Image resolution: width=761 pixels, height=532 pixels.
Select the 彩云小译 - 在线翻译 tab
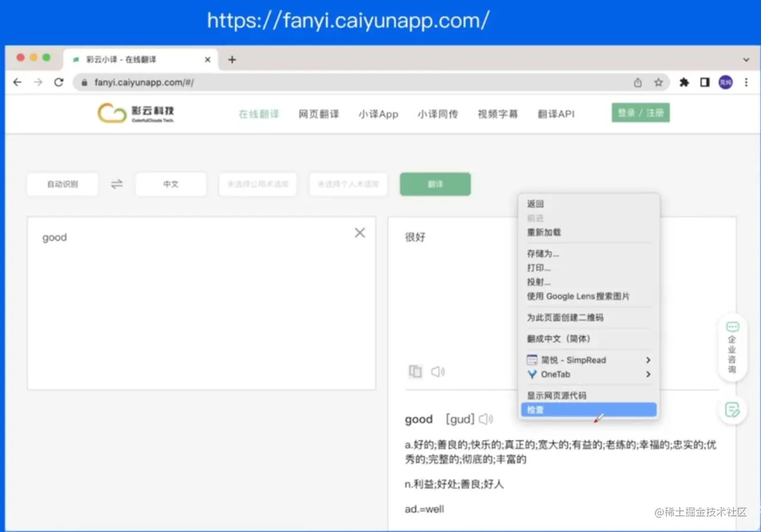pyautogui.click(x=140, y=59)
